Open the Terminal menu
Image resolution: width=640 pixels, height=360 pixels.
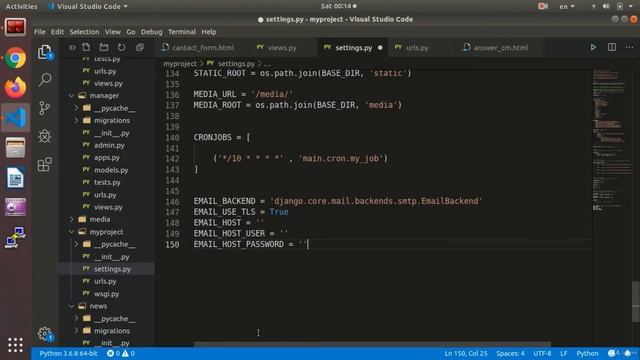182,32
